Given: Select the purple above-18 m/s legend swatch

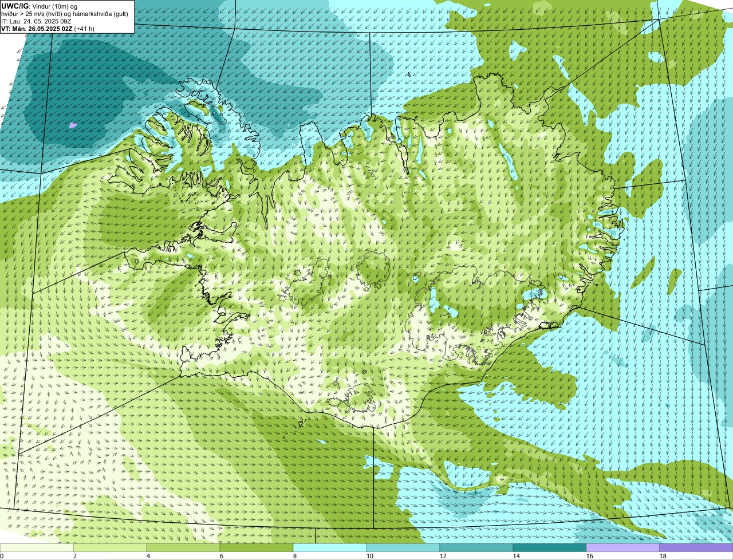Looking at the screenshot, I should [696, 547].
